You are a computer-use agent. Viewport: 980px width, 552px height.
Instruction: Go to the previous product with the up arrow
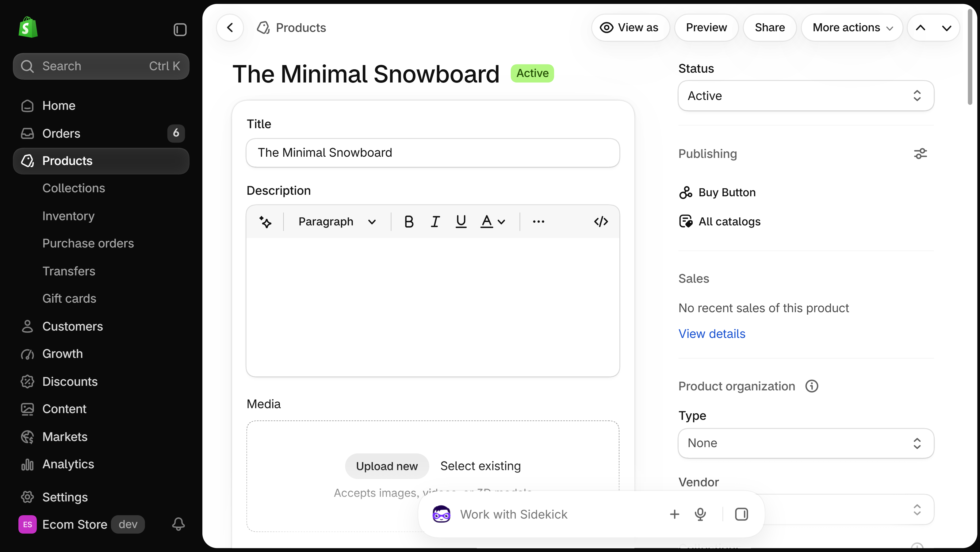click(921, 27)
